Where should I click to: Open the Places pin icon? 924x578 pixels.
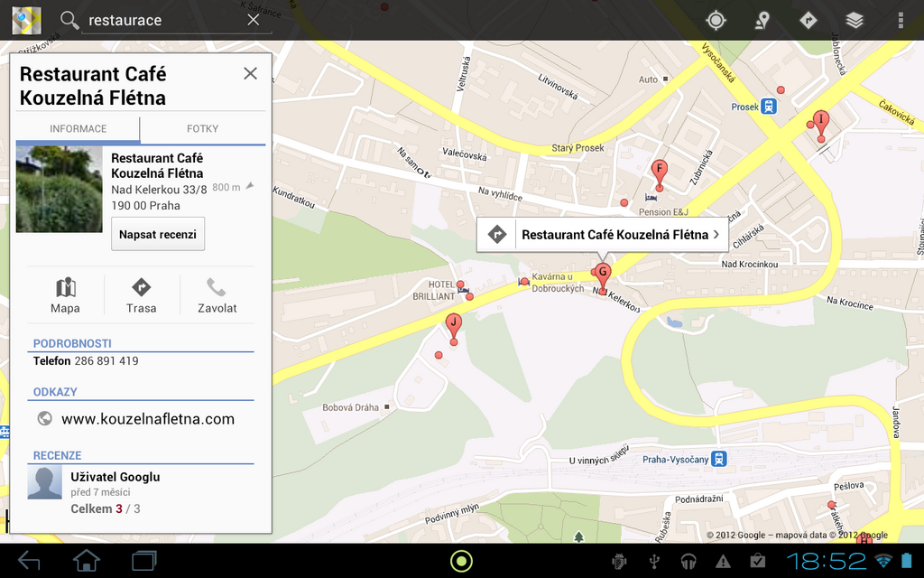tap(762, 20)
